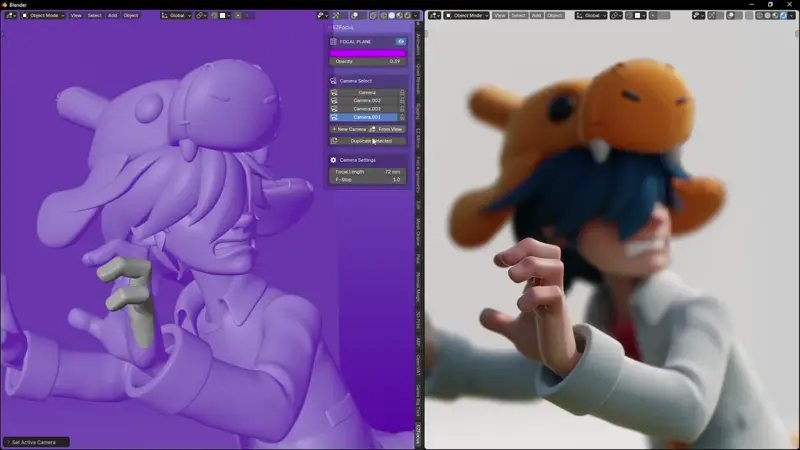Open Add menu in right viewport
This screenshot has width=800, height=450.
[x=536, y=15]
